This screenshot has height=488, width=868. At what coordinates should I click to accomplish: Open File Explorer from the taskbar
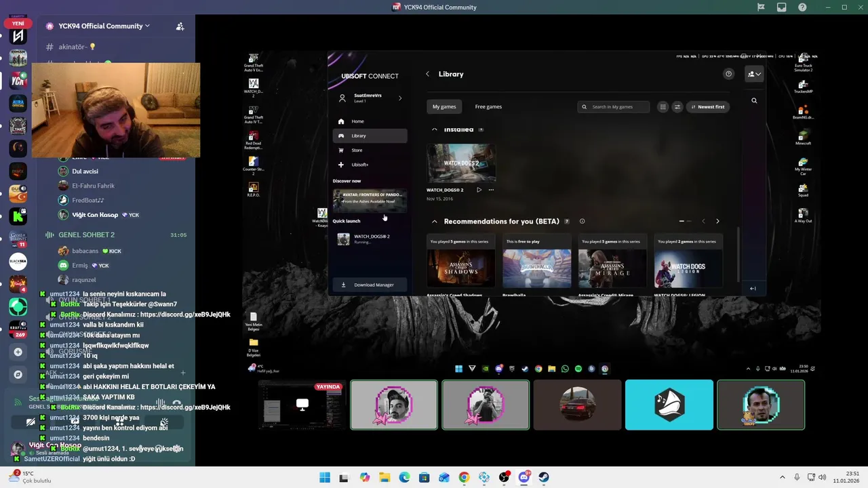click(x=384, y=477)
